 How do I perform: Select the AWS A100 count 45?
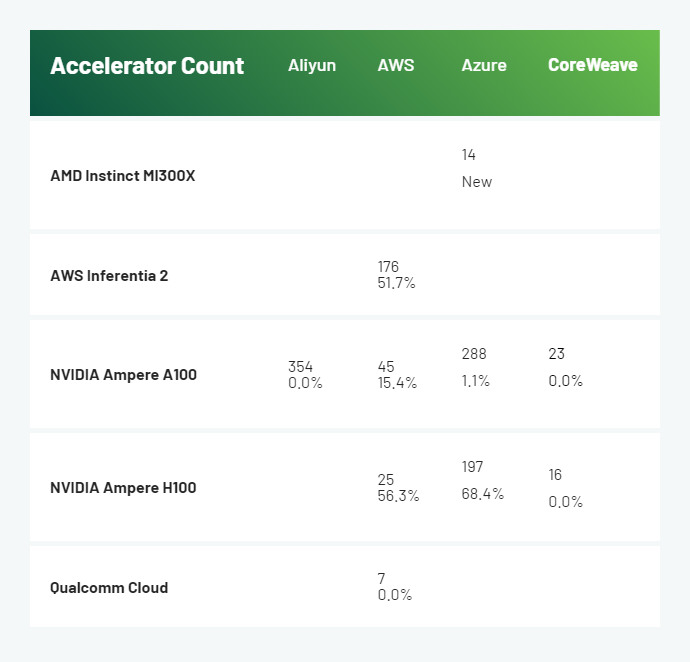(x=386, y=367)
